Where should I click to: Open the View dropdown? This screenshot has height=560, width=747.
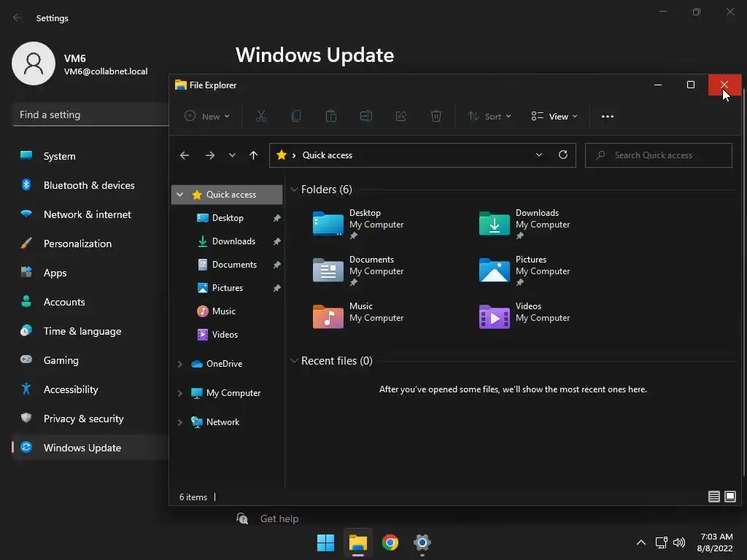click(554, 116)
